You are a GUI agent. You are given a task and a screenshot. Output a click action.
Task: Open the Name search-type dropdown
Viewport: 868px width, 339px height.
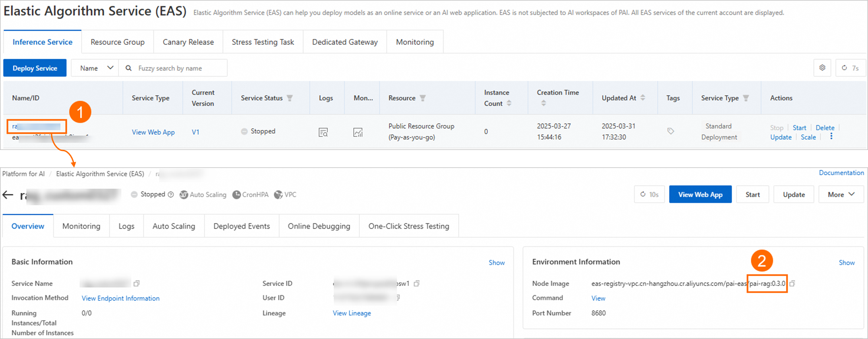coord(95,68)
